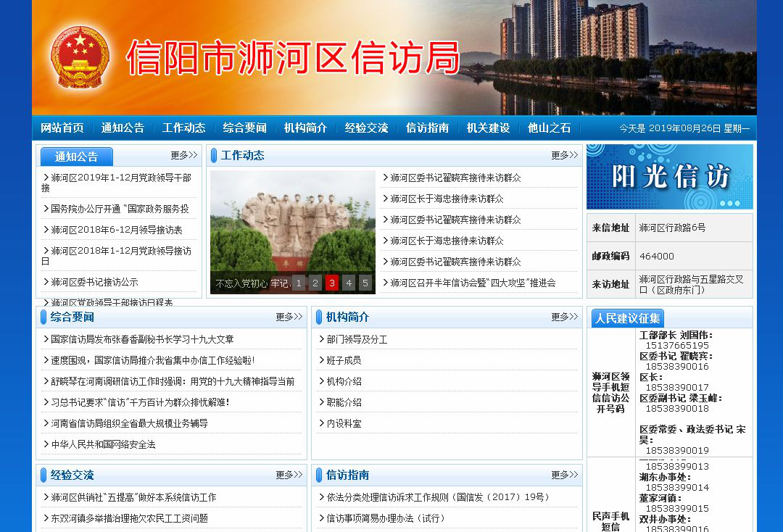Viewport: 783px width, 532px height.
Task: Click phone number 15137665195
Action: tap(677, 345)
